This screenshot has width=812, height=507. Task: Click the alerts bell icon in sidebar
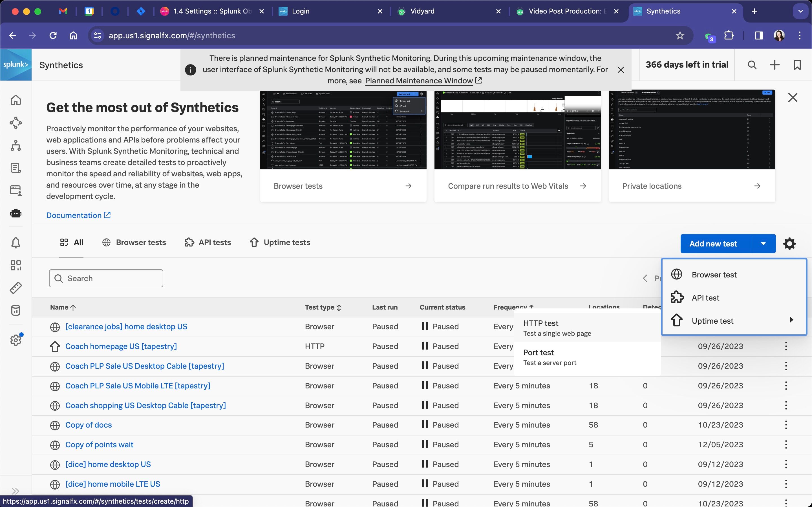coord(16,243)
